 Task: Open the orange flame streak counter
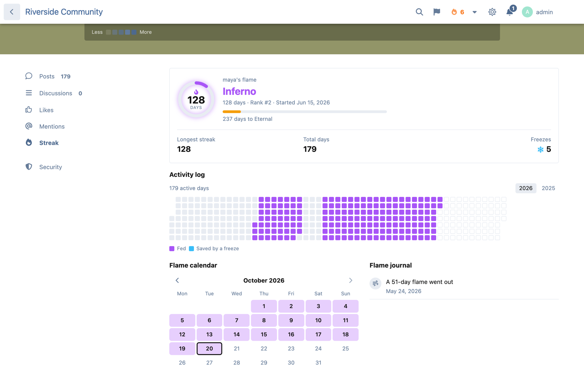point(458,12)
